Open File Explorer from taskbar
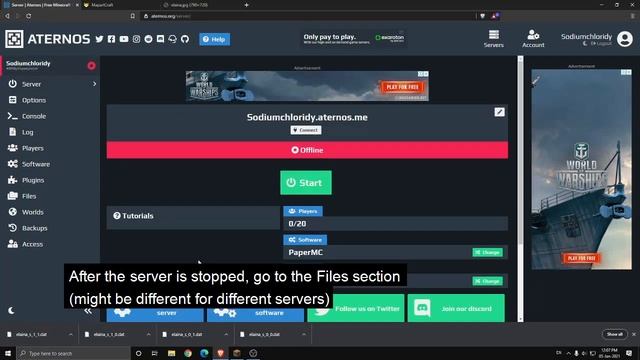640x360 pixels. tap(171, 353)
